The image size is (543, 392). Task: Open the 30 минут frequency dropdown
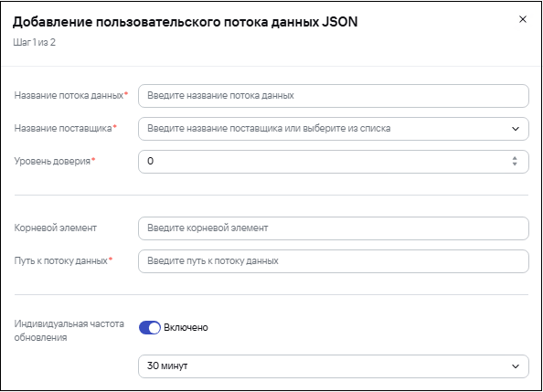(333, 366)
